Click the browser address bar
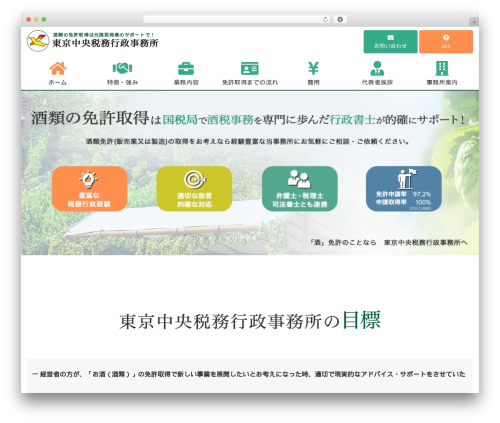 click(237, 19)
